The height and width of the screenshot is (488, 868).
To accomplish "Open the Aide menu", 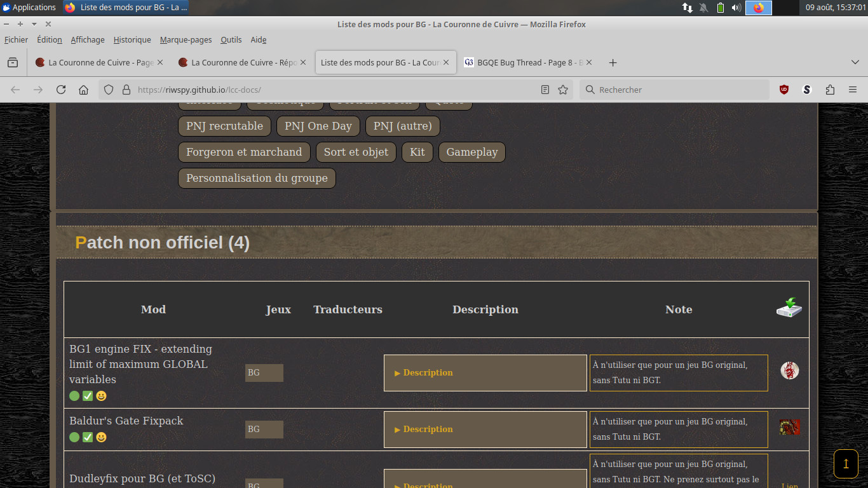I will pyautogui.click(x=259, y=39).
